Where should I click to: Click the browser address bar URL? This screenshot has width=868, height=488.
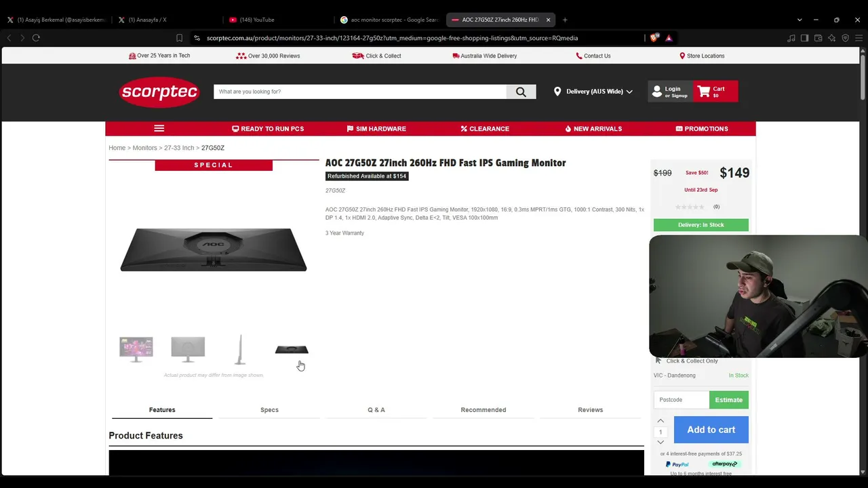(392, 38)
